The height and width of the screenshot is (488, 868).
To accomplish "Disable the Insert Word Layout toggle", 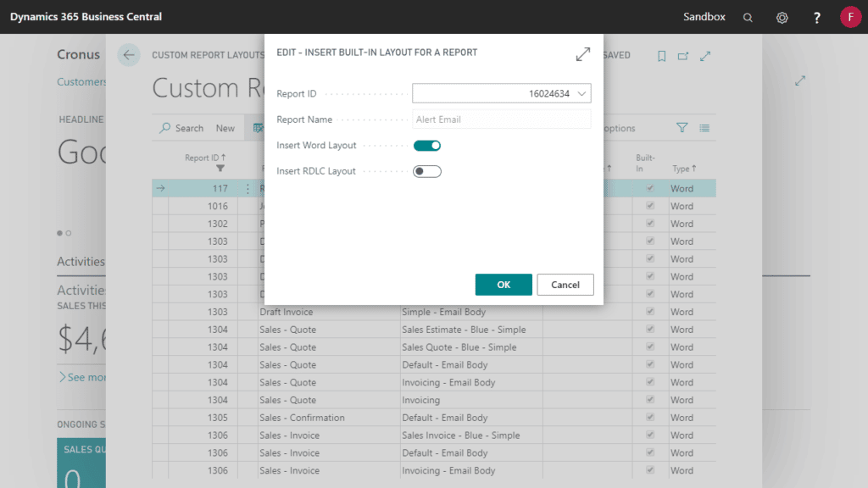I will click(x=427, y=145).
